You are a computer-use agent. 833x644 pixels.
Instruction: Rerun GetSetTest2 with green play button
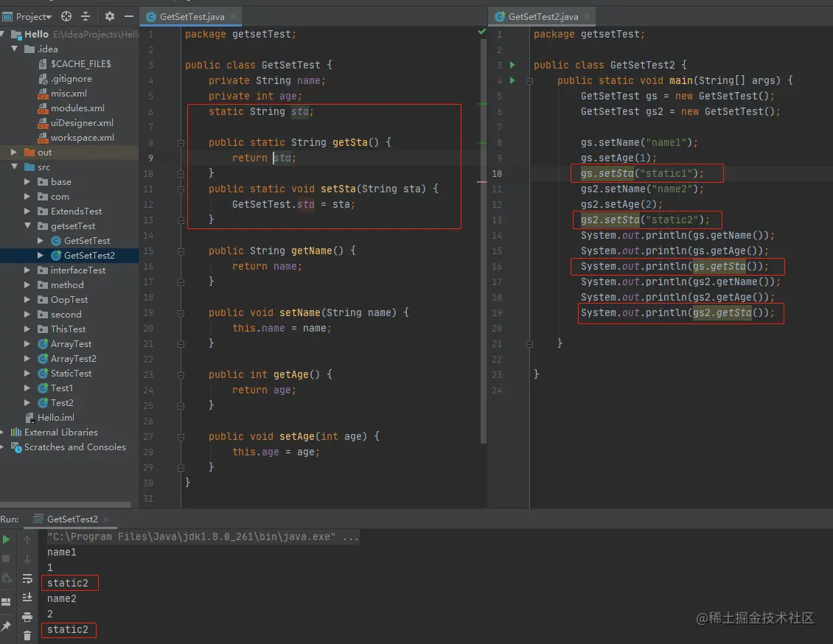pos(7,540)
